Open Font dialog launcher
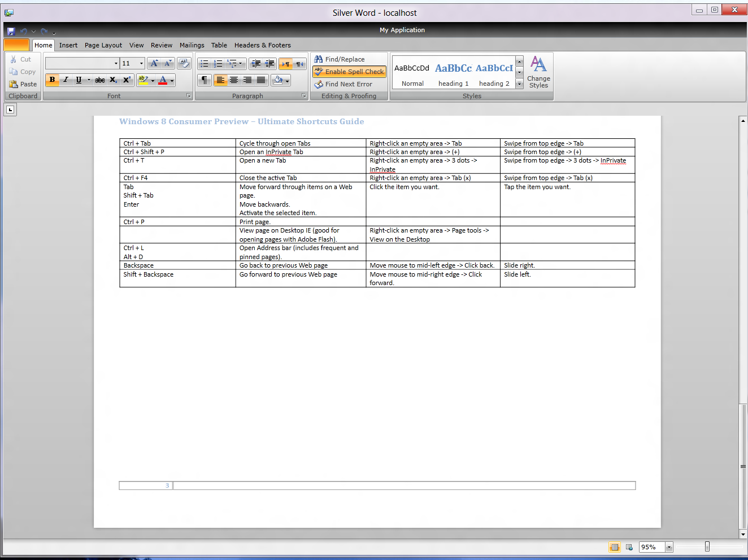The image size is (748, 560). pos(189,96)
